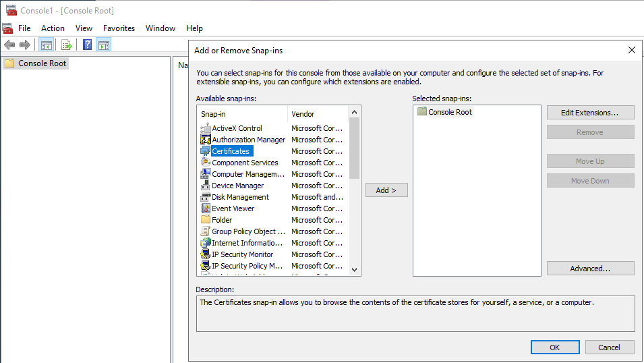Click the Authorization Manager snap-in icon
The width and height of the screenshot is (644, 363).
(206, 140)
